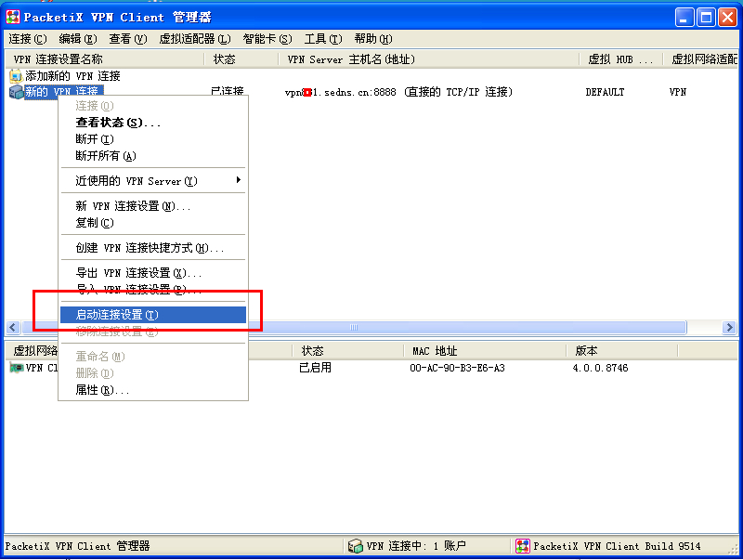
Task: Open the 帮助(H) menu
Action: point(373,39)
